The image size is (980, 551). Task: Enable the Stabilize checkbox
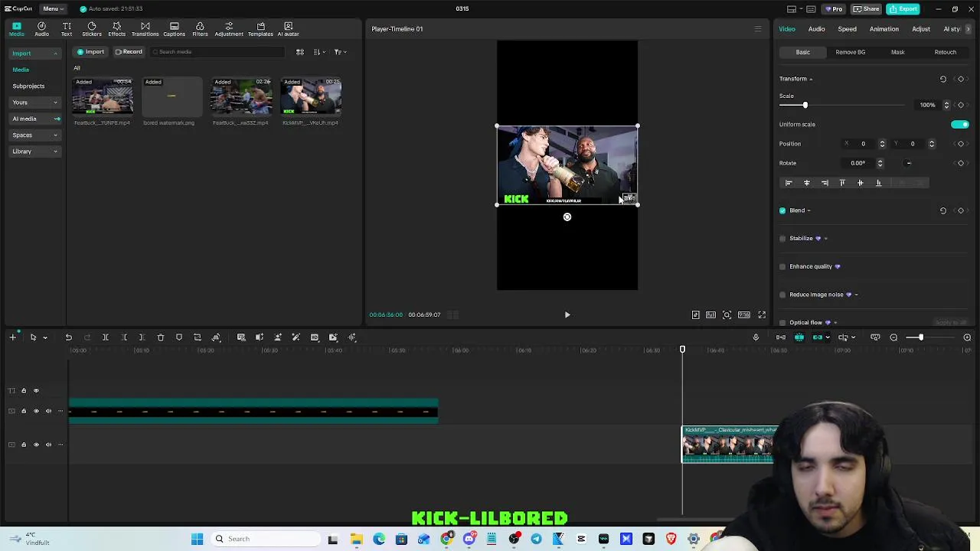pos(782,239)
